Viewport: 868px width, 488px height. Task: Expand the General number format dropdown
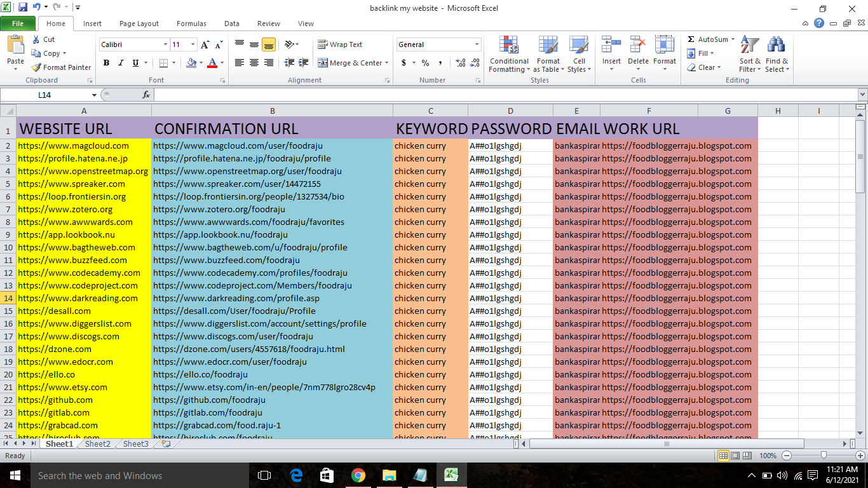point(477,44)
